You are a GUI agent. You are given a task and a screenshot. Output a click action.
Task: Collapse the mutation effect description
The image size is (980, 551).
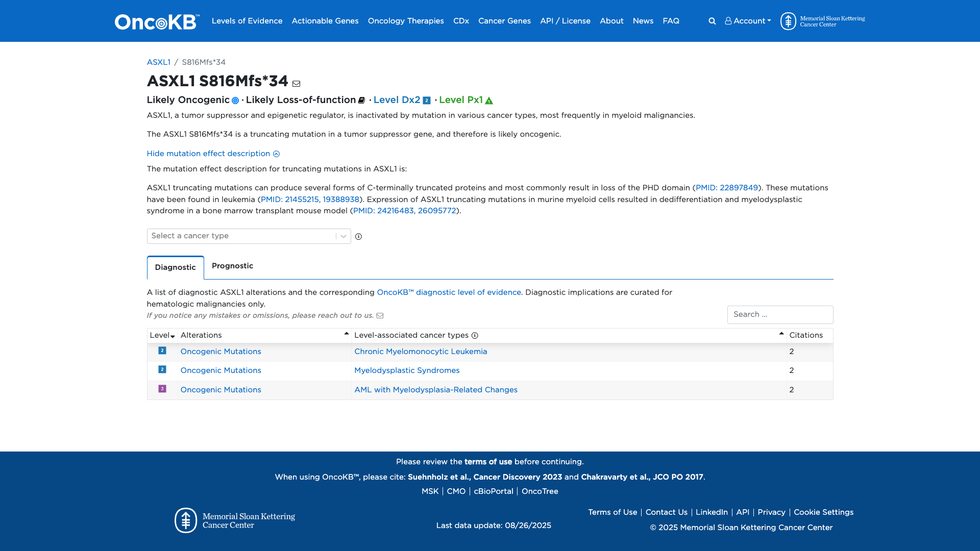213,154
